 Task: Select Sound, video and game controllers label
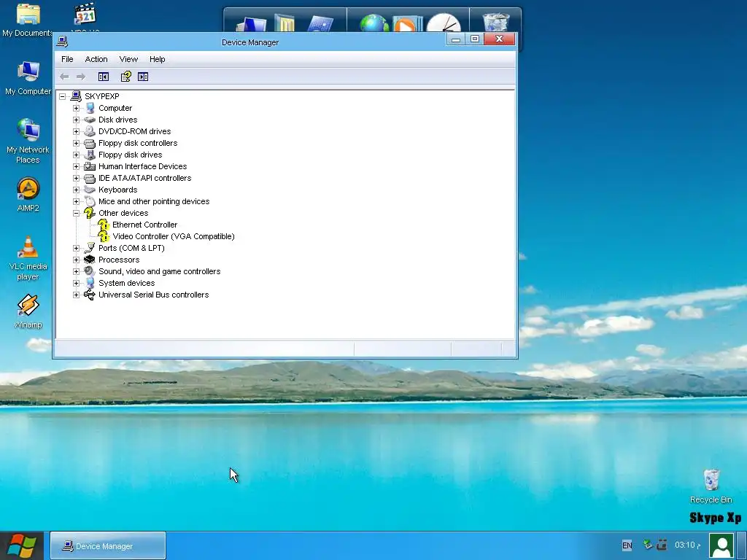(160, 271)
